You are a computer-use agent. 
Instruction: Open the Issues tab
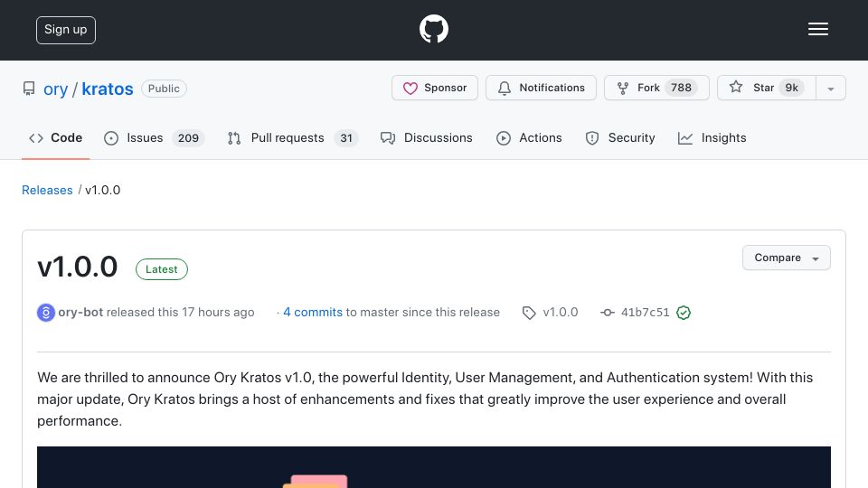tap(154, 137)
